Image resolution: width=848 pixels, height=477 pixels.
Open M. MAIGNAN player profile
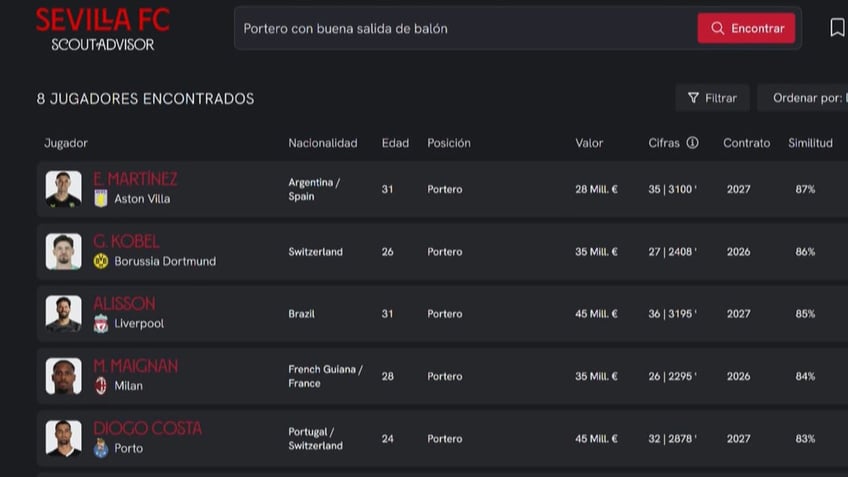tap(135, 366)
